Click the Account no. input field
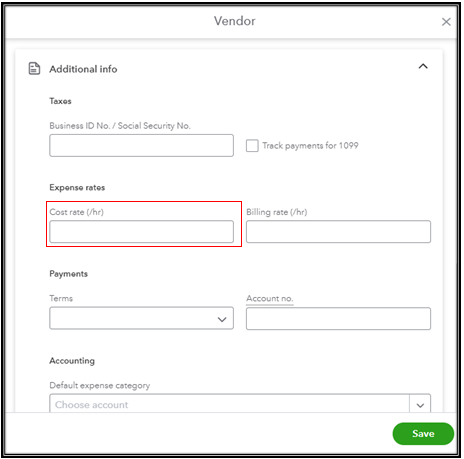Screen dimensions: 464x459 click(338, 319)
